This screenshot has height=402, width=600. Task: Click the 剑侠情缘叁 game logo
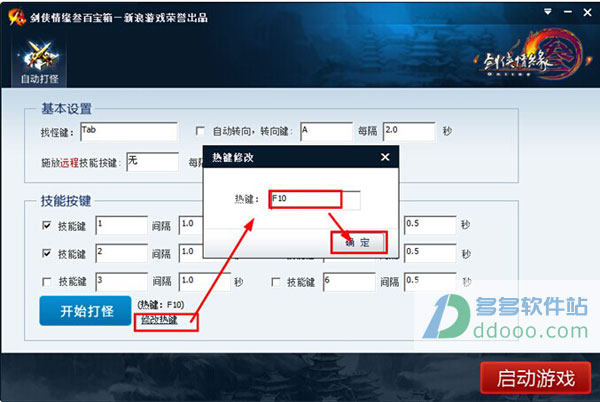point(532,57)
